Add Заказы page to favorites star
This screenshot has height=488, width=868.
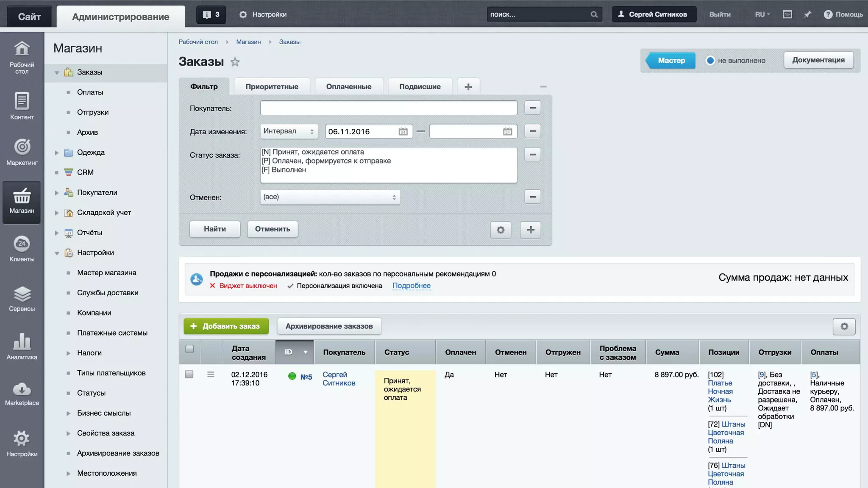(235, 62)
